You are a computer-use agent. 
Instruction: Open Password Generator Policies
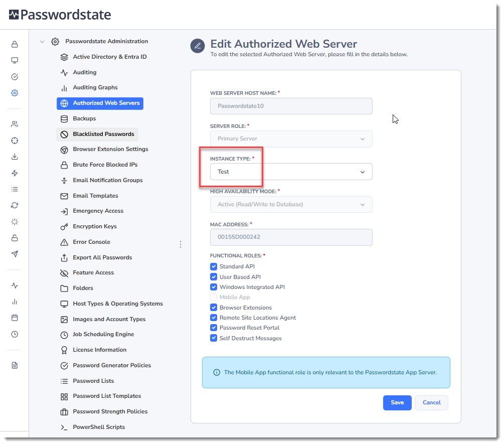(x=111, y=366)
